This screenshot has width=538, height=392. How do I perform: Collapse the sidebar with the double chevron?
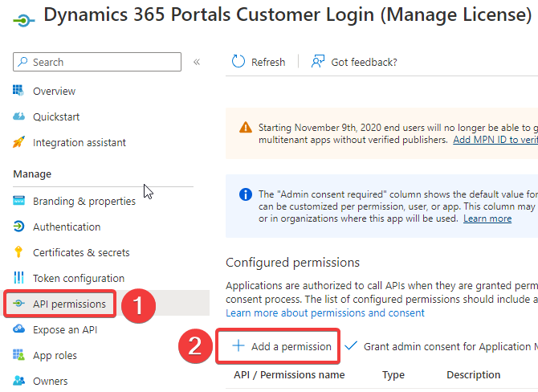pyautogui.click(x=197, y=62)
